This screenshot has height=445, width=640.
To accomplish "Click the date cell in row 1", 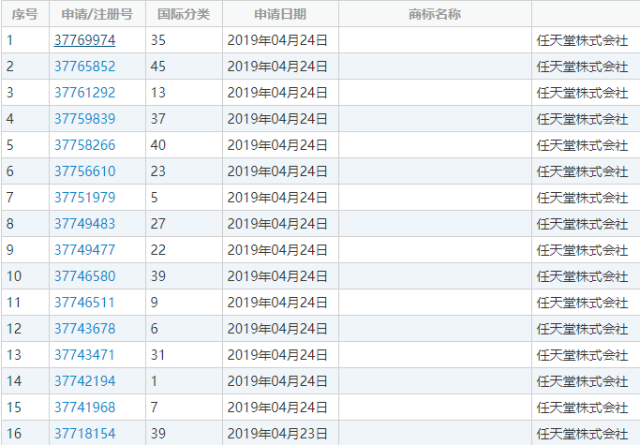I will [x=280, y=40].
